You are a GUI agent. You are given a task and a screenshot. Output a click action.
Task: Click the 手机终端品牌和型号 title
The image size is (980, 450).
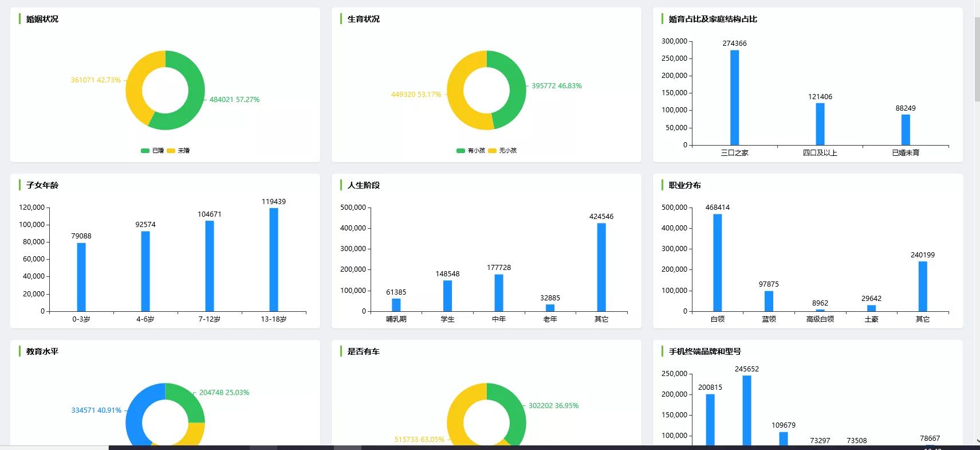tap(705, 351)
